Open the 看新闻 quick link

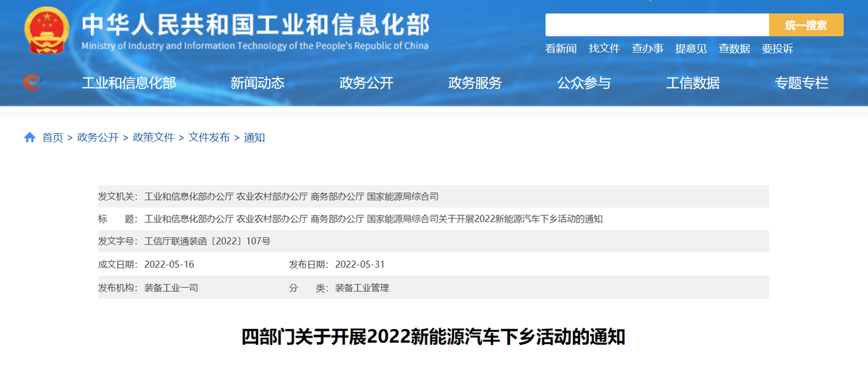[x=561, y=48]
